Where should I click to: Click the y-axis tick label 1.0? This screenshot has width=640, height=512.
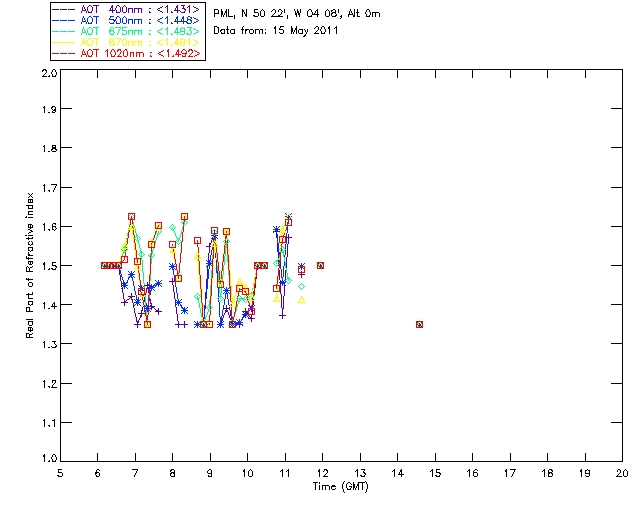(49, 458)
